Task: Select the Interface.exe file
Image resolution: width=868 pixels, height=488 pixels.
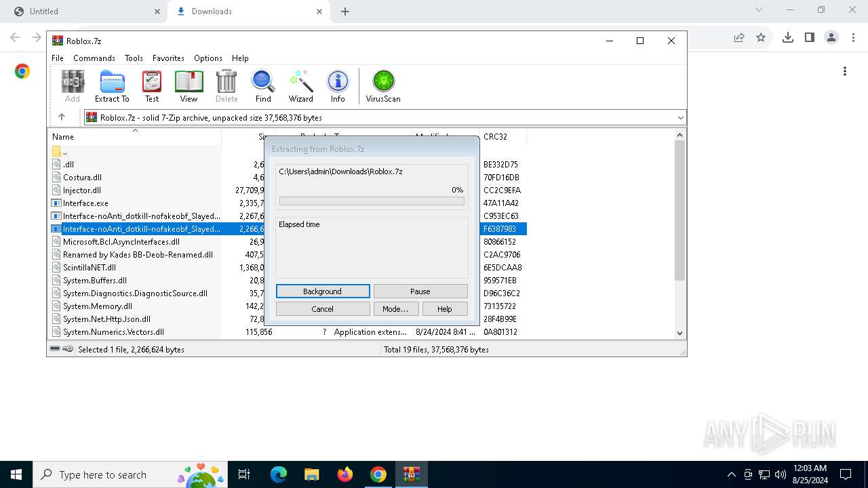Action: (85, 203)
